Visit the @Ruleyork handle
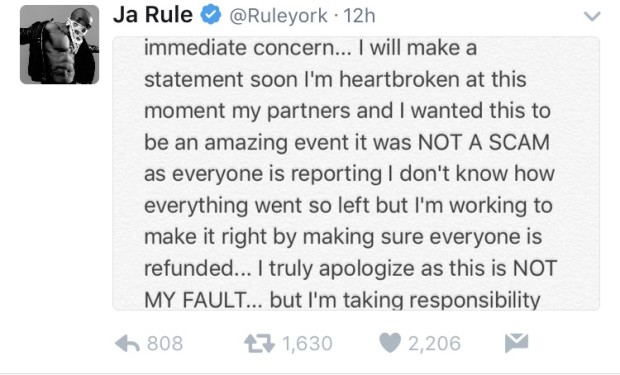This screenshot has height=375, width=620. 278,16
